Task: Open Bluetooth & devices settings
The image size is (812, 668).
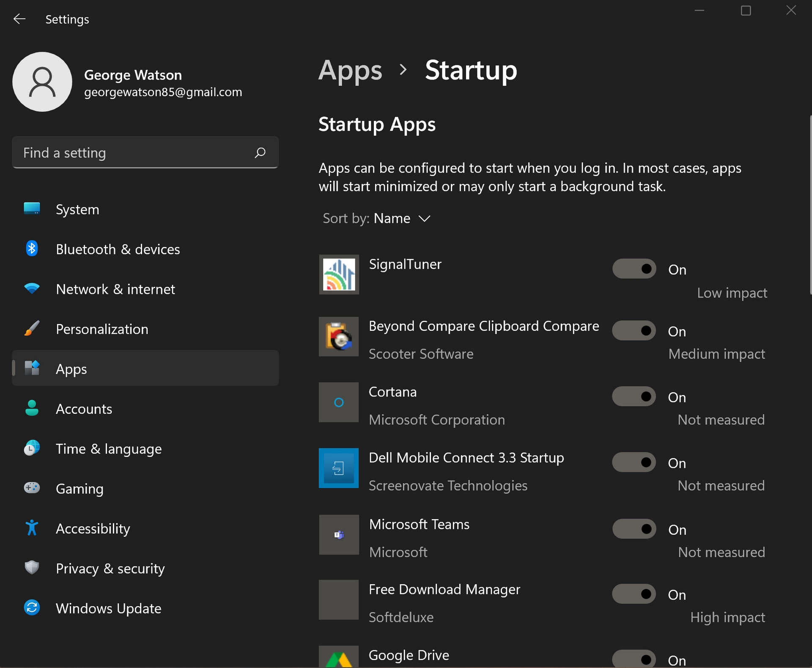Action: [x=145, y=249]
